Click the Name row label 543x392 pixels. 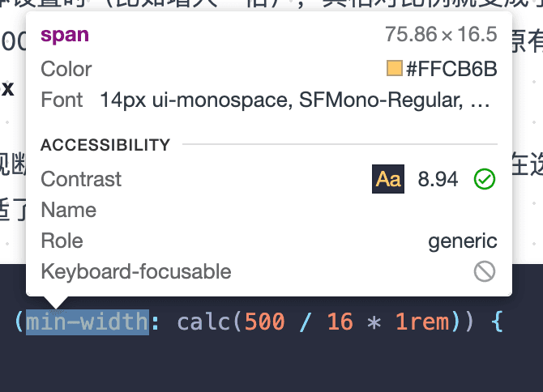click(x=69, y=210)
